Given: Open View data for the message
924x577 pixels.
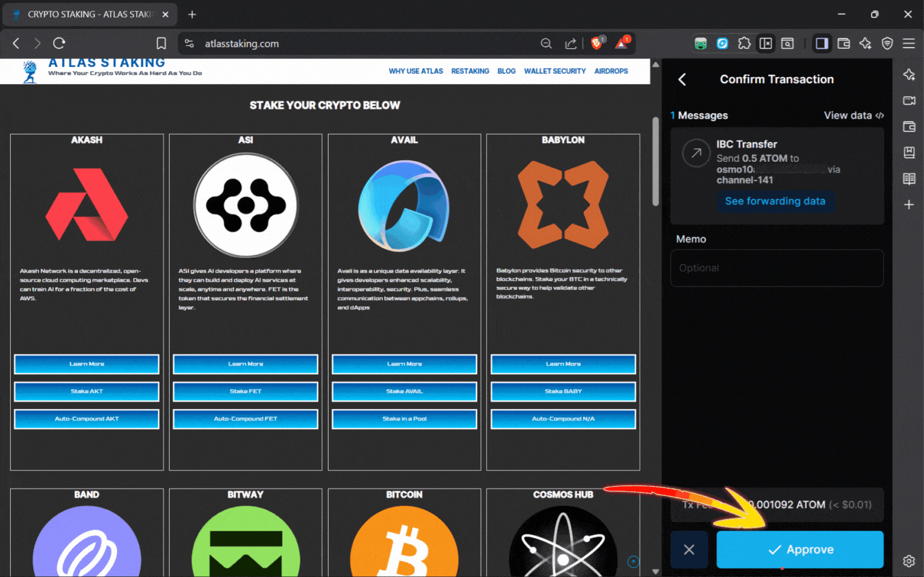Looking at the screenshot, I should [853, 115].
